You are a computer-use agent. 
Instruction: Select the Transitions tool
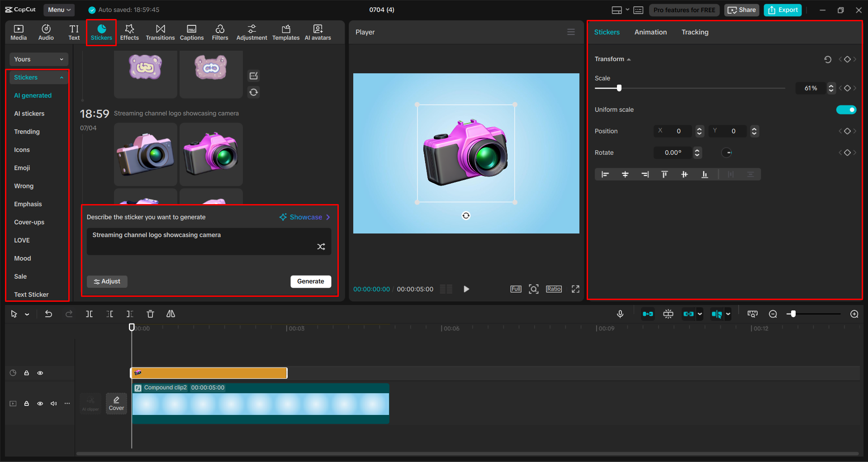pos(160,32)
